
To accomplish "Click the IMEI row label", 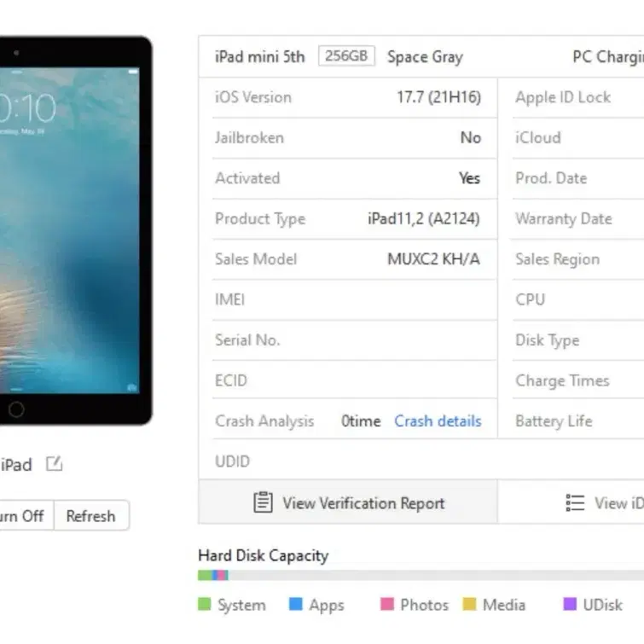I will (x=230, y=299).
